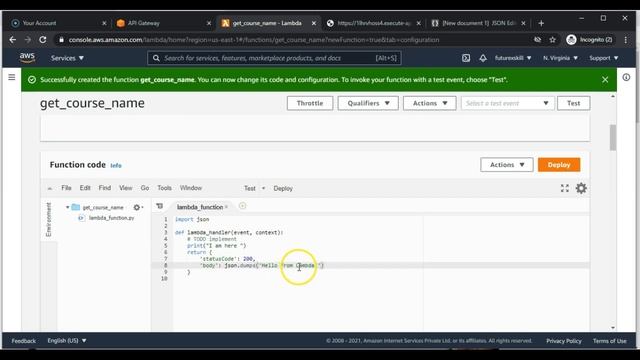Click the page scrollbar down arrow
Image resolution: width=640 pixels, height=360 pixels.
coord(613,327)
